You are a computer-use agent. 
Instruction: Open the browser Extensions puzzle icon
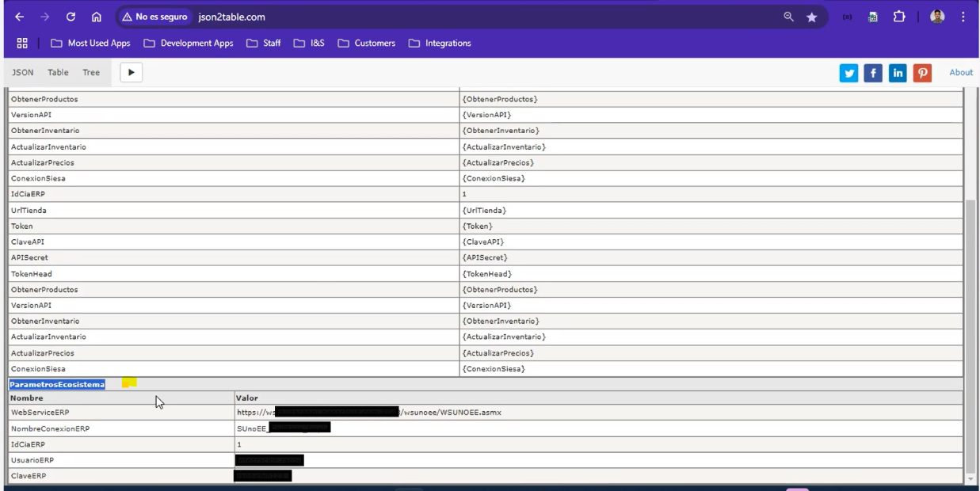coord(899,17)
